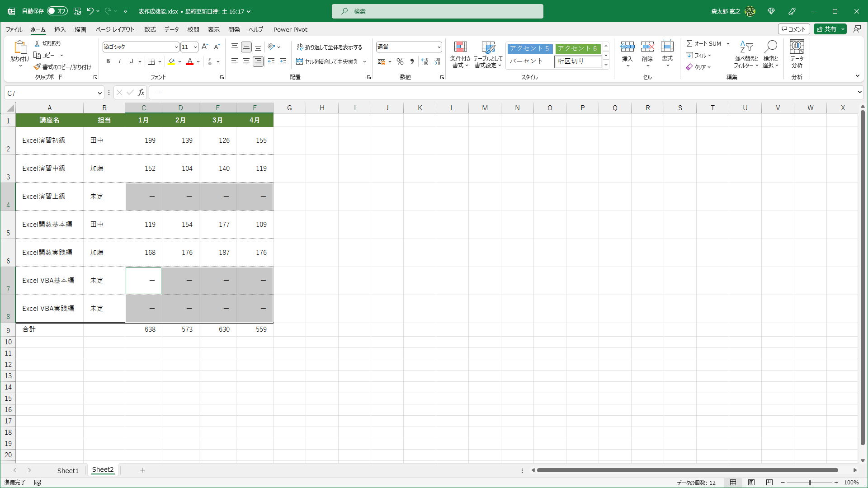Screen dimensions: 868x488
Task: Open the Find and Select magnifier icon
Action: click(x=770, y=47)
